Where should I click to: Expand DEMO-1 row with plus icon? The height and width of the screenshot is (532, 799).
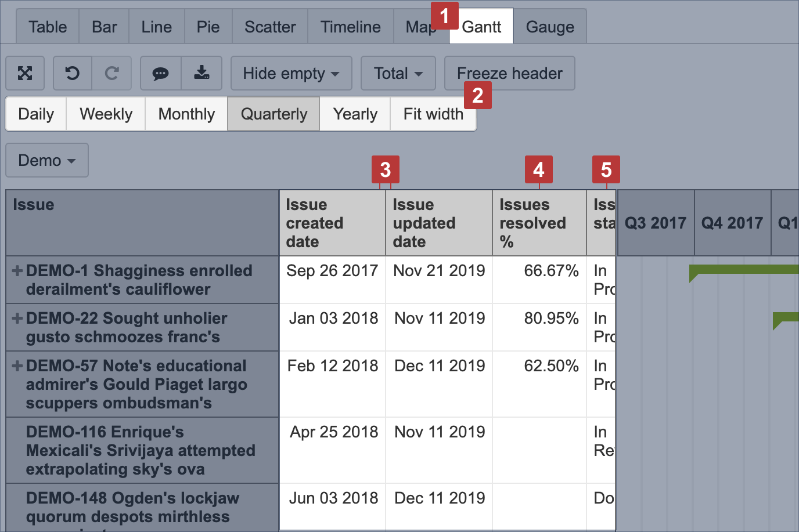pos(17,271)
